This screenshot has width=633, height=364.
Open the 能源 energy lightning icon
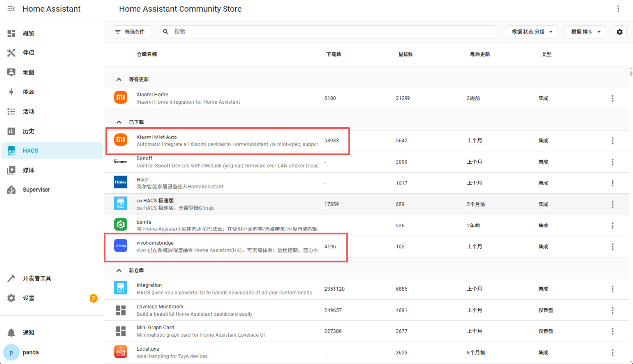pos(11,92)
